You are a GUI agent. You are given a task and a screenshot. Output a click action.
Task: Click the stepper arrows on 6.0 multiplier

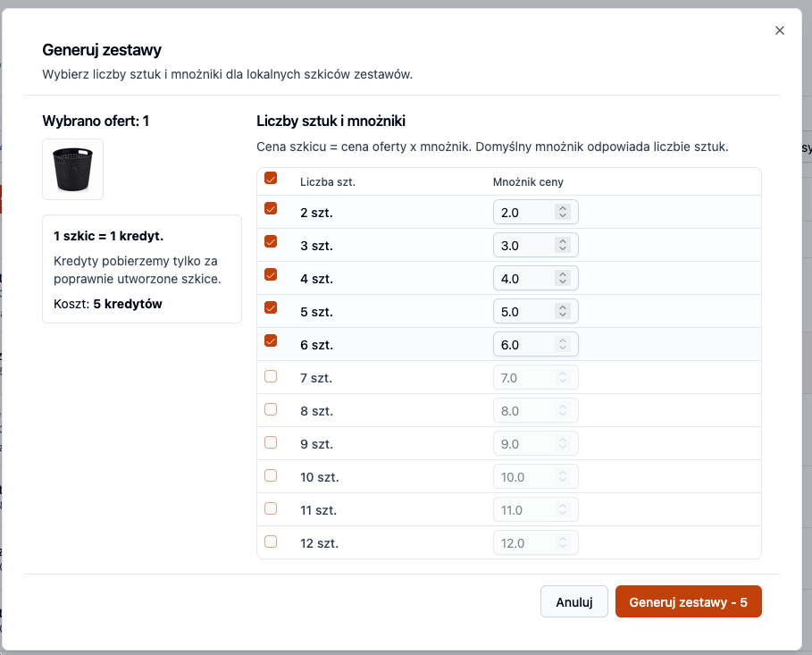(x=563, y=345)
